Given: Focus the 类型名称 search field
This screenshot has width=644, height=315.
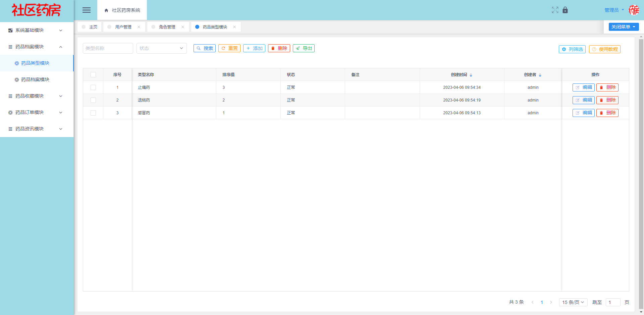Looking at the screenshot, I should pos(108,48).
